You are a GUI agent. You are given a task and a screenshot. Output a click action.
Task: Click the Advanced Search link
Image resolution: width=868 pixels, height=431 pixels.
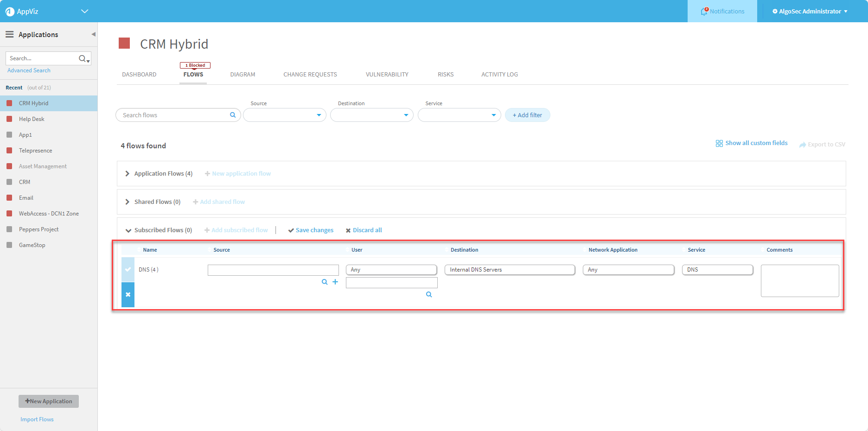(29, 70)
